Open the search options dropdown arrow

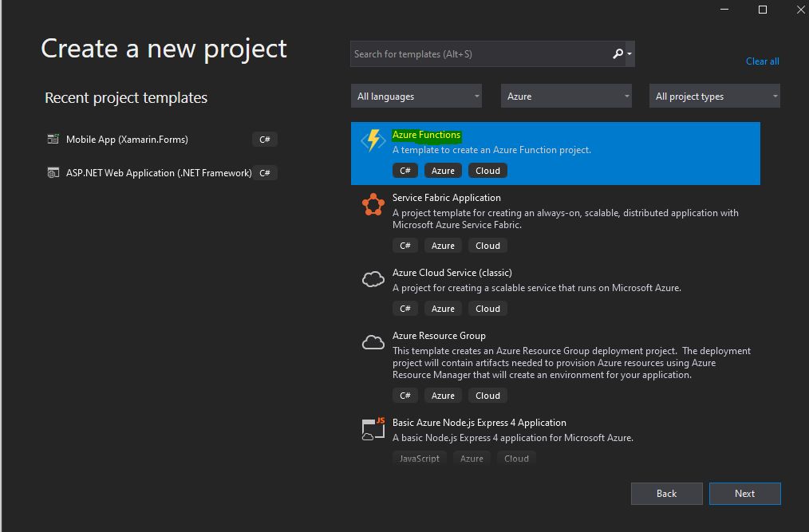(x=629, y=53)
